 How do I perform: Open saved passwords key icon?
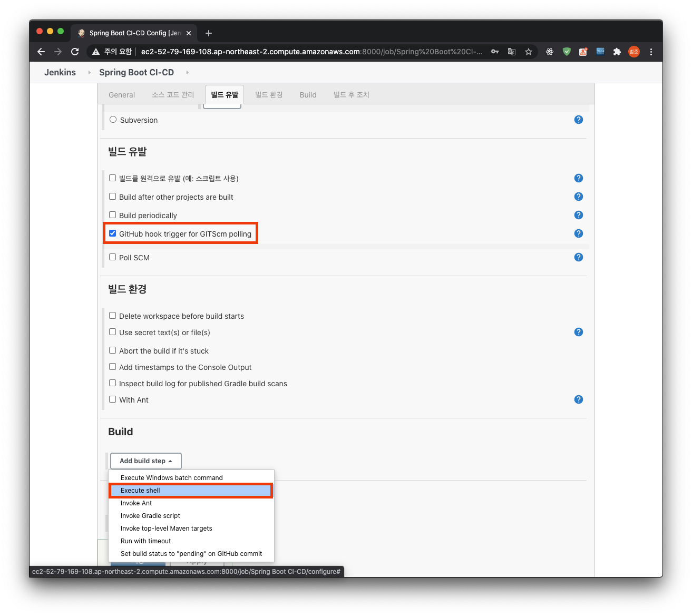tap(495, 52)
